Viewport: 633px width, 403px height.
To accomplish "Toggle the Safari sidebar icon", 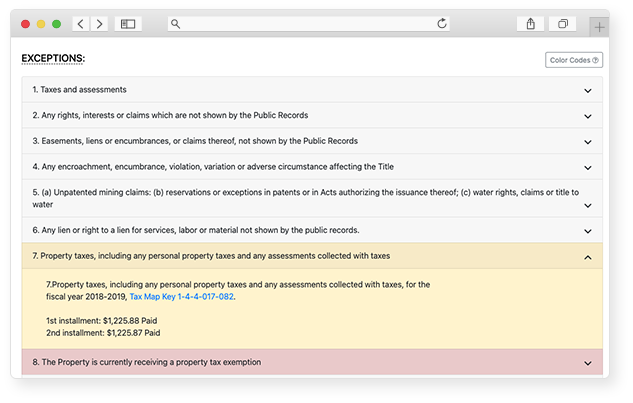I will [x=128, y=24].
